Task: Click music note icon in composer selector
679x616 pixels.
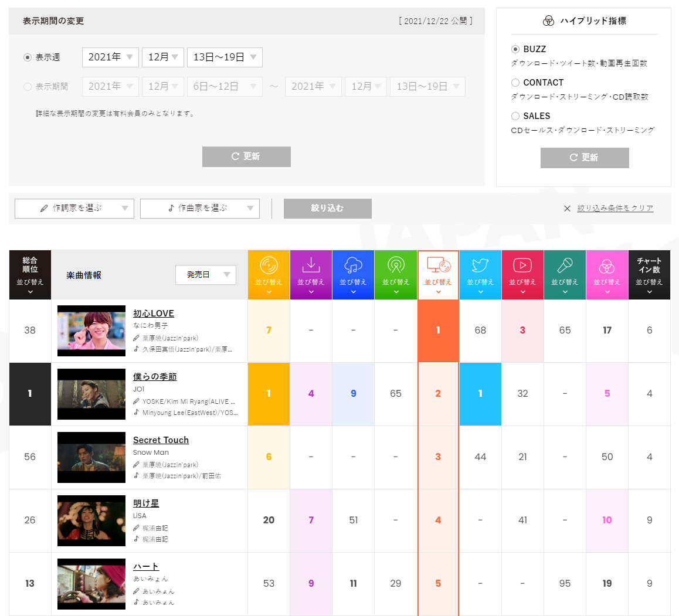Action: pyautogui.click(x=171, y=208)
